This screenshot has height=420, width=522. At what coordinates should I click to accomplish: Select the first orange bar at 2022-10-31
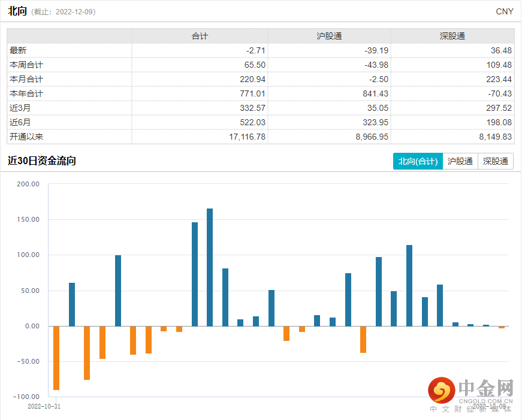pos(56,358)
